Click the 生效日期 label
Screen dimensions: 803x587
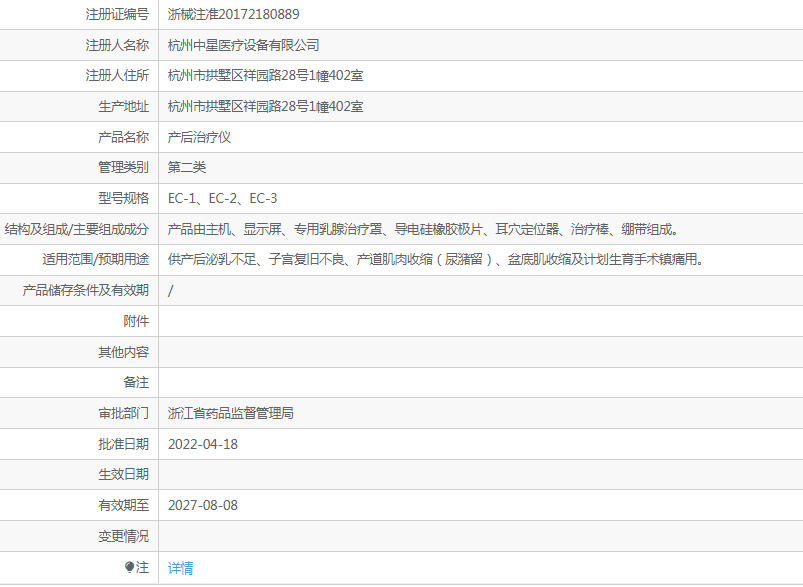(123, 474)
